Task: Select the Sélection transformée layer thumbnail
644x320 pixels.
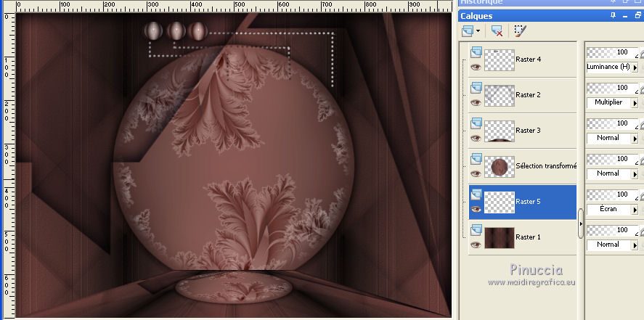Action: (x=500, y=167)
